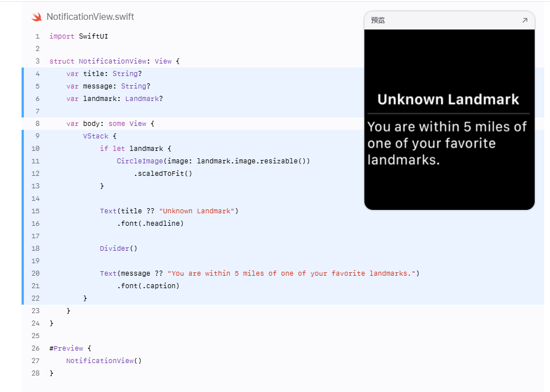Screen dimensions: 550x392
Task: Click the #Preview macro on line 26
Action: coord(66,348)
